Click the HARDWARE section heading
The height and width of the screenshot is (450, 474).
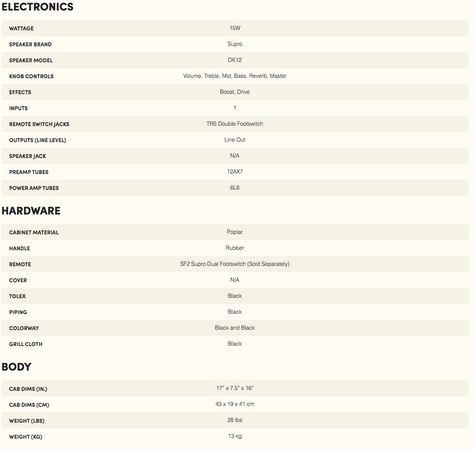click(x=31, y=211)
